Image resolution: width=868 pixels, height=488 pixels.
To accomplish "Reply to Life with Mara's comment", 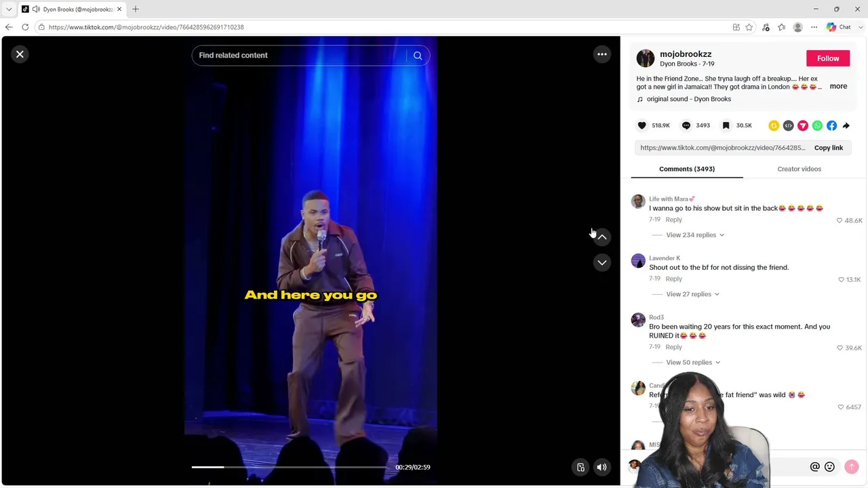I will (673, 220).
